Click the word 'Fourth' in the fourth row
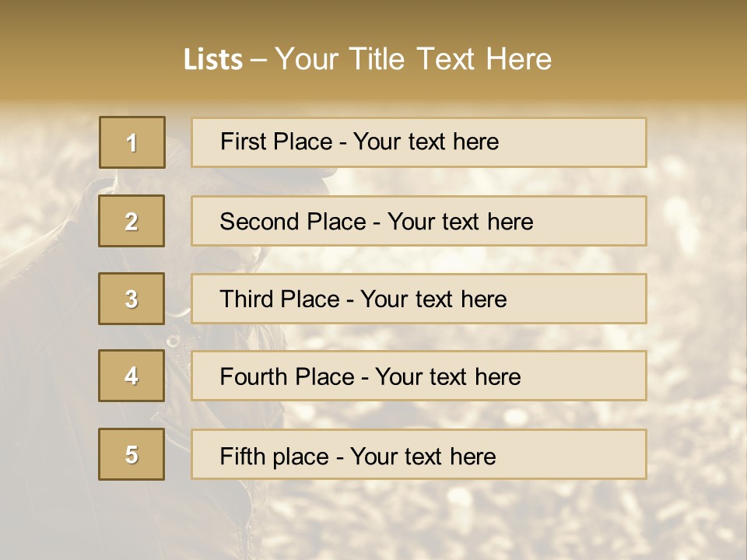Image resolution: width=747 pixels, height=560 pixels. click(x=254, y=376)
